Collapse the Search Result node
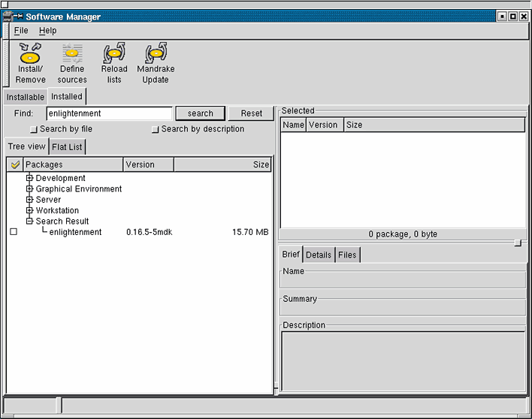 (x=29, y=221)
